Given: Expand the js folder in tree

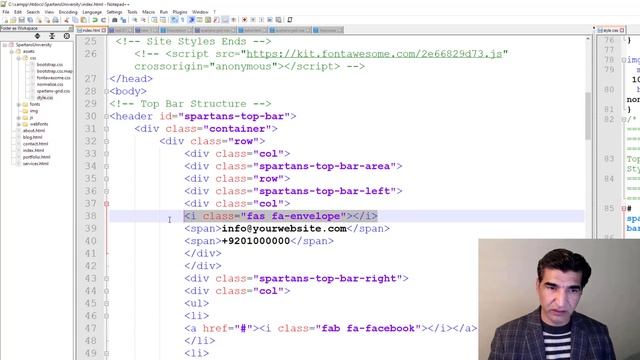Looking at the screenshot, I should [x=18, y=118].
